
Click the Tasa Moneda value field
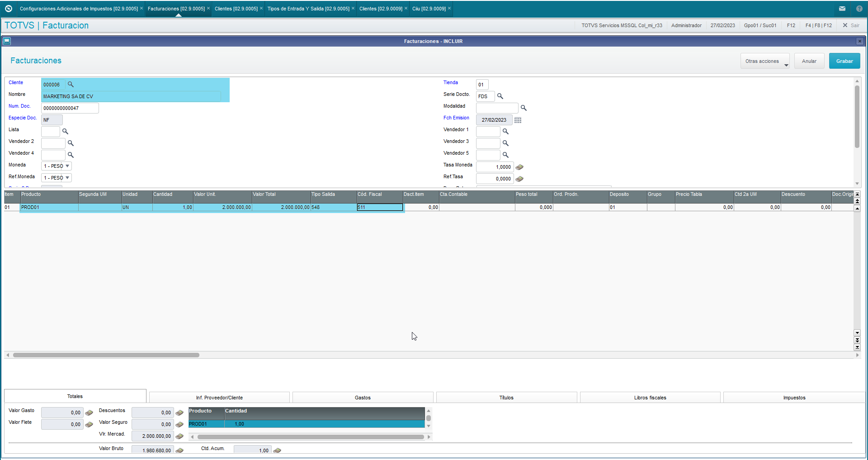(495, 167)
